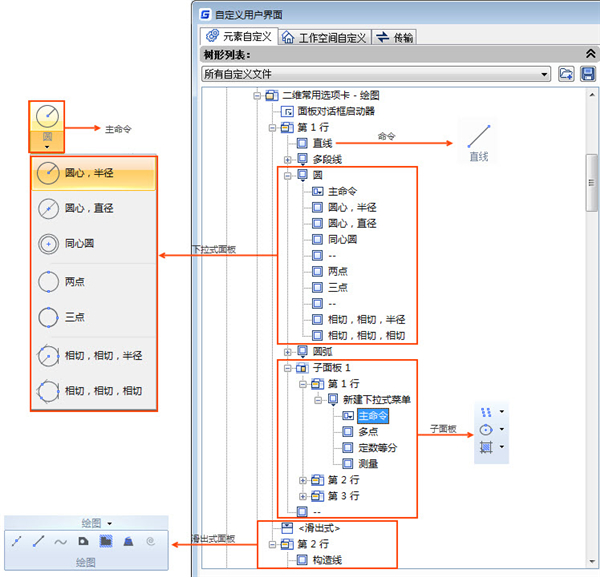
Task: Choose 相切，相切，半径 in the dropdown
Action: point(94,356)
